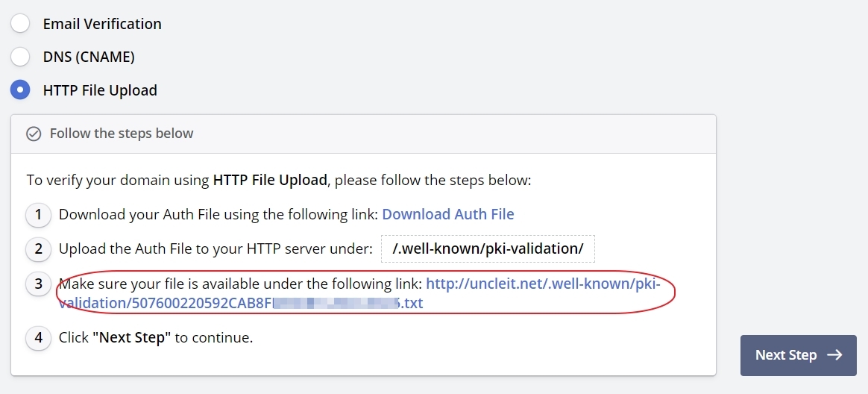Click the step 2 number badge
This screenshot has width=868, height=394.
tap(38, 249)
